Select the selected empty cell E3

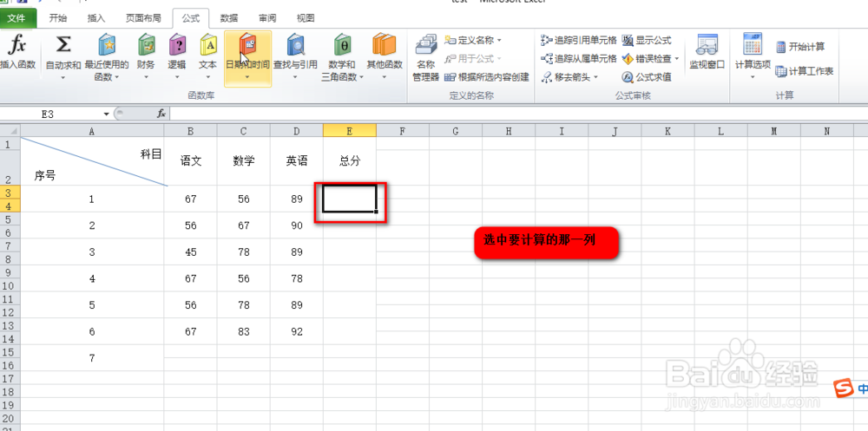tap(350, 199)
